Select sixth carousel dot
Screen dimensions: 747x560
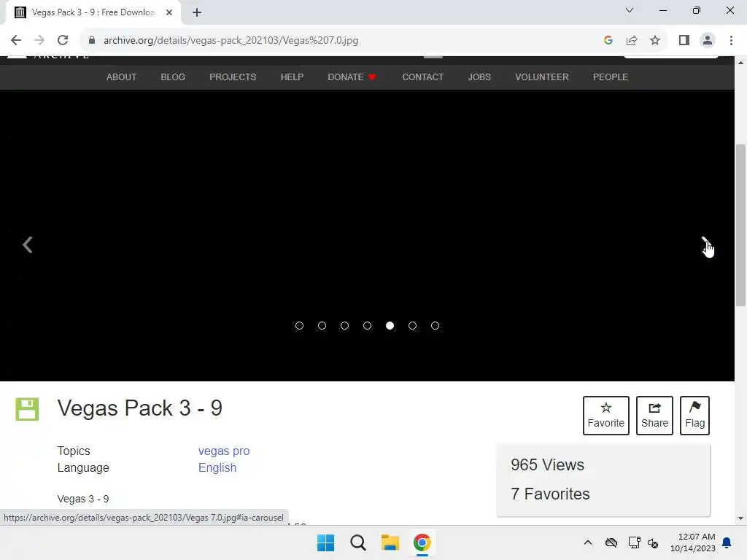tap(413, 326)
